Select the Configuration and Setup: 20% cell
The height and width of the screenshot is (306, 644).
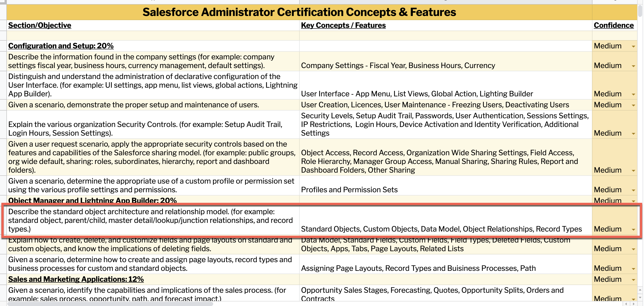[153, 46]
